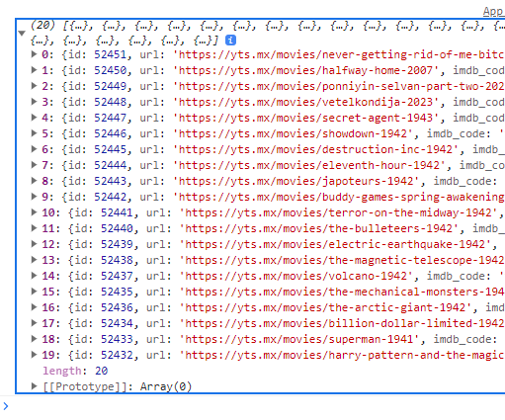The width and height of the screenshot is (505, 420).
Task: Expand array item 7 with id 52444
Action: (34, 165)
